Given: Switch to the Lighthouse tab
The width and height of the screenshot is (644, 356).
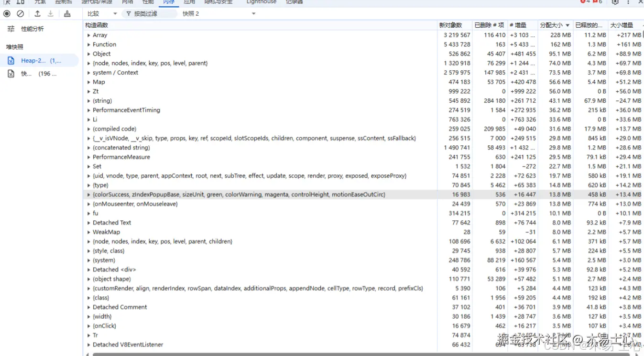Looking at the screenshot, I should coord(262,2).
